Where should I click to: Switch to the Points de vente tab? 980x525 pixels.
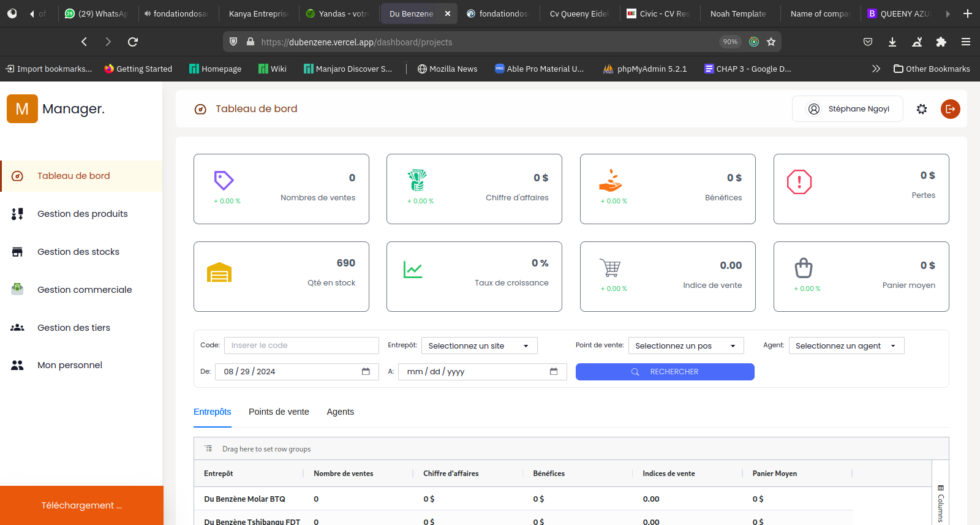coord(279,412)
